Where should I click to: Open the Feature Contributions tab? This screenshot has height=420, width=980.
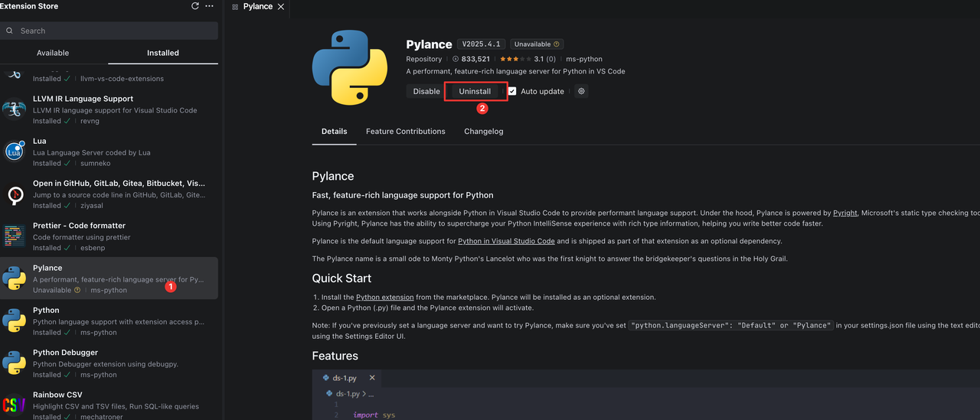(x=405, y=132)
